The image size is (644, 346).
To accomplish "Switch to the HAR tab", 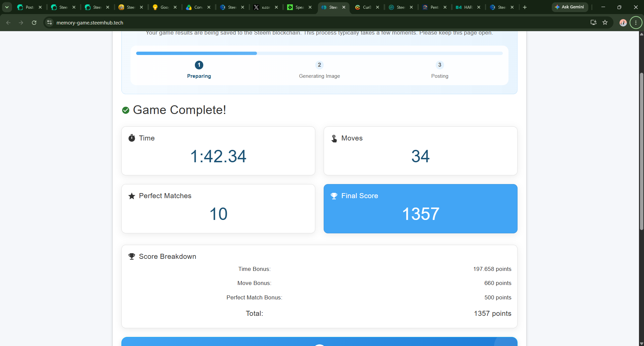I will (468, 7).
